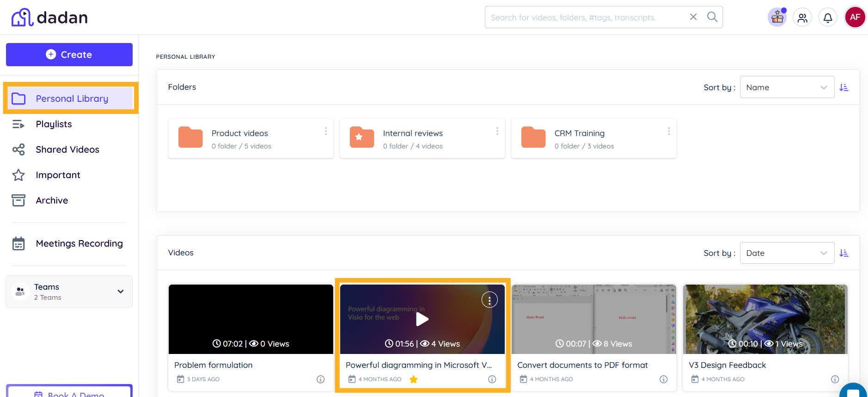Click the Teams group icon

point(20,292)
